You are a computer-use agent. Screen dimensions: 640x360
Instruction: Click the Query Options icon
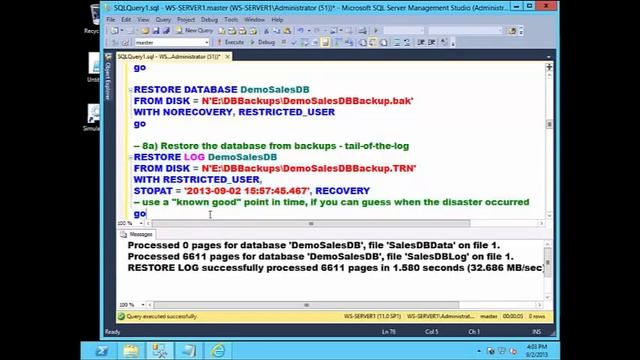pyautogui.click(x=315, y=42)
